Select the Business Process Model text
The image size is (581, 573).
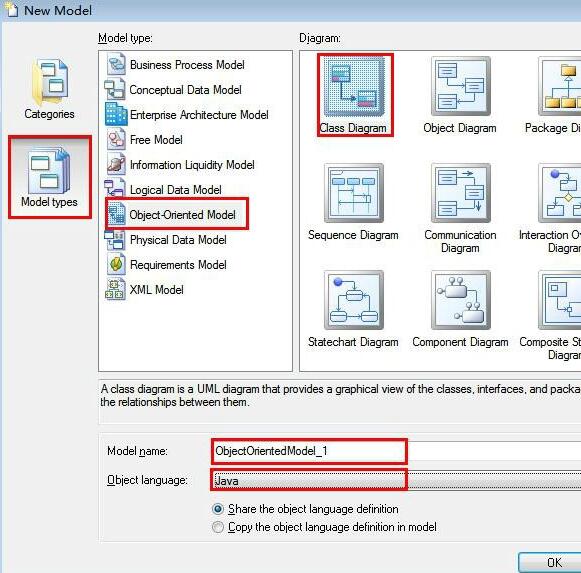(187, 65)
